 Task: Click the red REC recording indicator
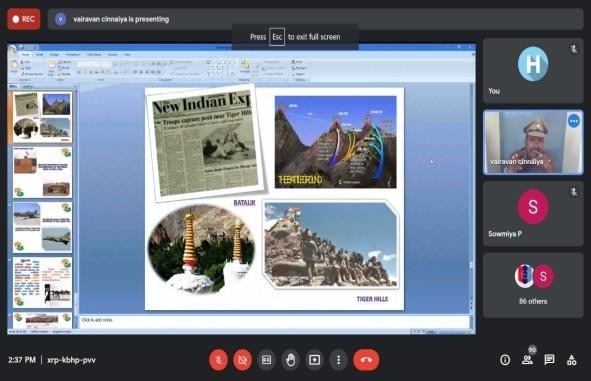click(24, 19)
